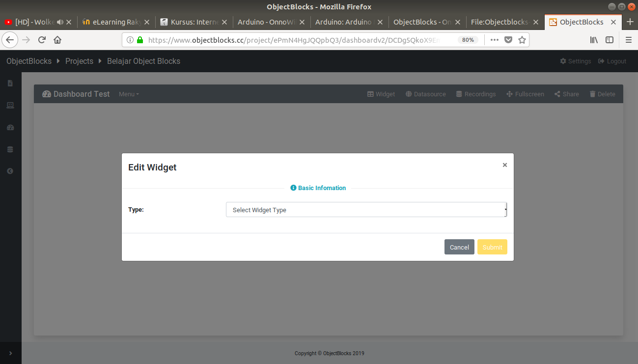Viewport: 638px width, 364px height.
Task: Click the Type: field label
Action: point(136,210)
